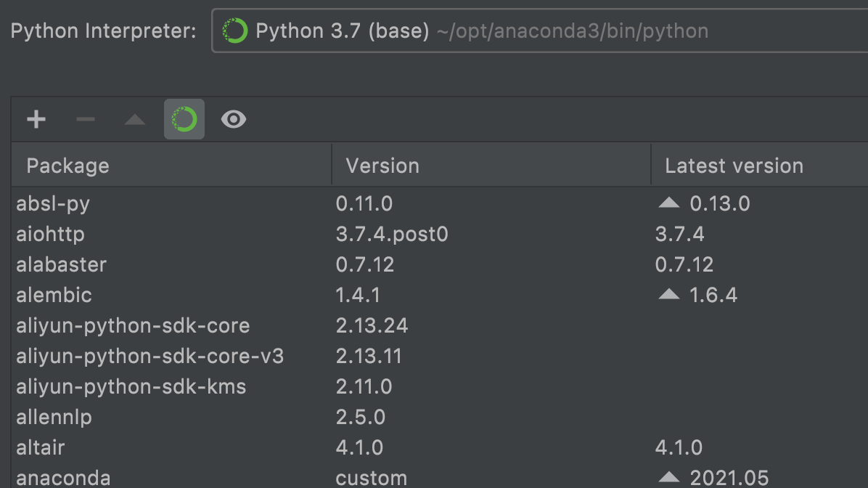Click the upgrade arrow icon in toolbar
The width and height of the screenshot is (868, 488).
click(x=135, y=120)
